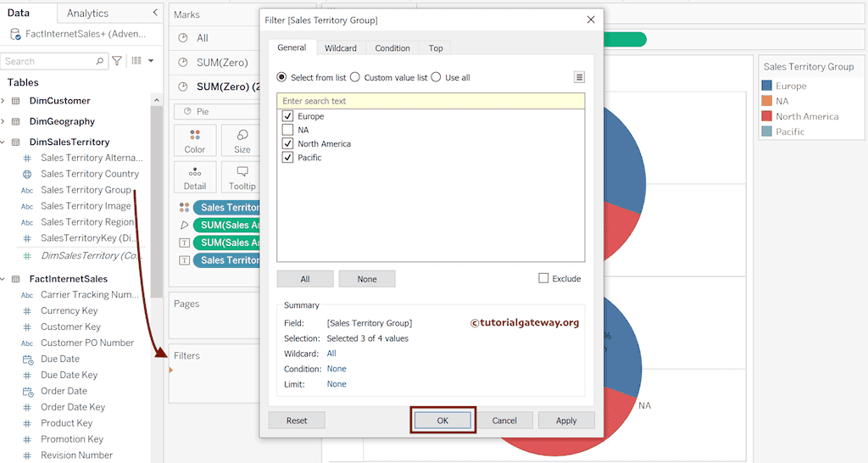Image resolution: width=868 pixels, height=463 pixels.
Task: Open the Data pane view dropdown arrow
Action: tap(151, 61)
